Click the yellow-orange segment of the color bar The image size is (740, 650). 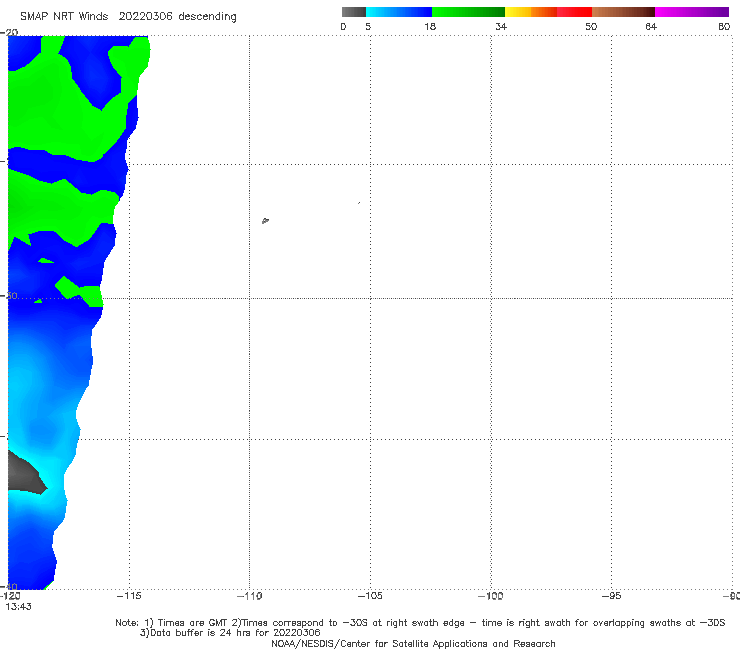[x=530, y=12]
